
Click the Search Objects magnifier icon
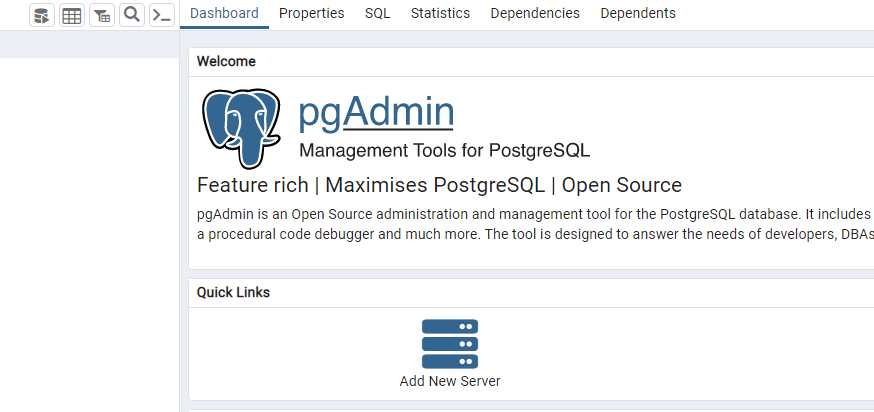[x=131, y=15]
